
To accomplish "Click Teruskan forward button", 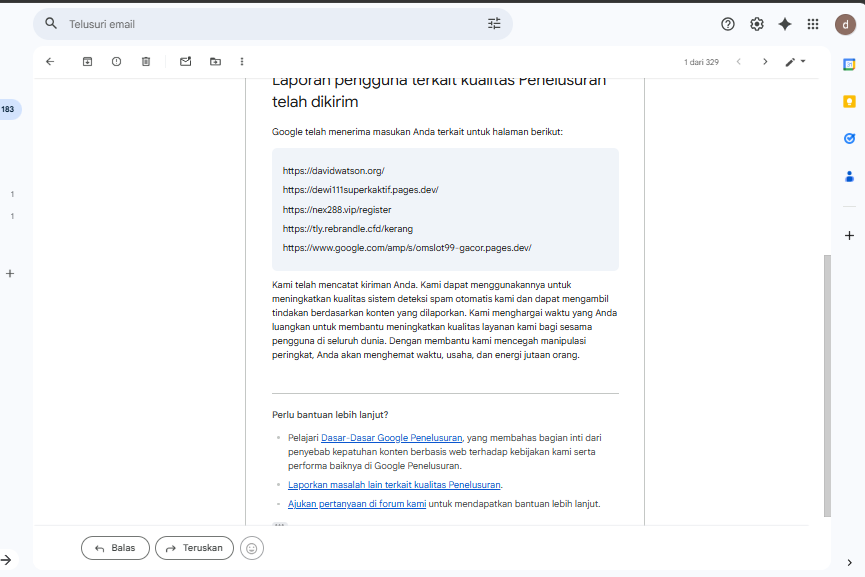I will (194, 548).
